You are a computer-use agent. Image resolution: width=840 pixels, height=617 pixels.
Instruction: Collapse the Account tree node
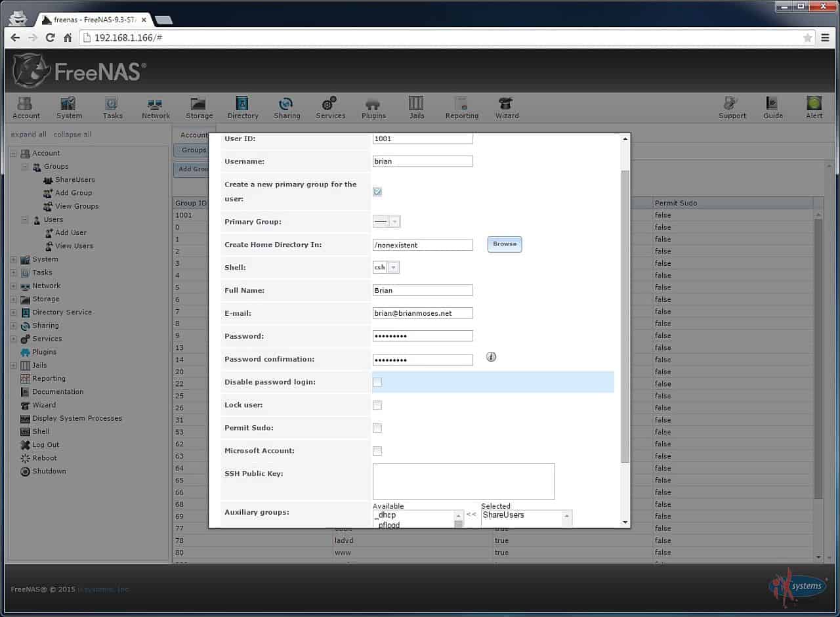coord(14,154)
